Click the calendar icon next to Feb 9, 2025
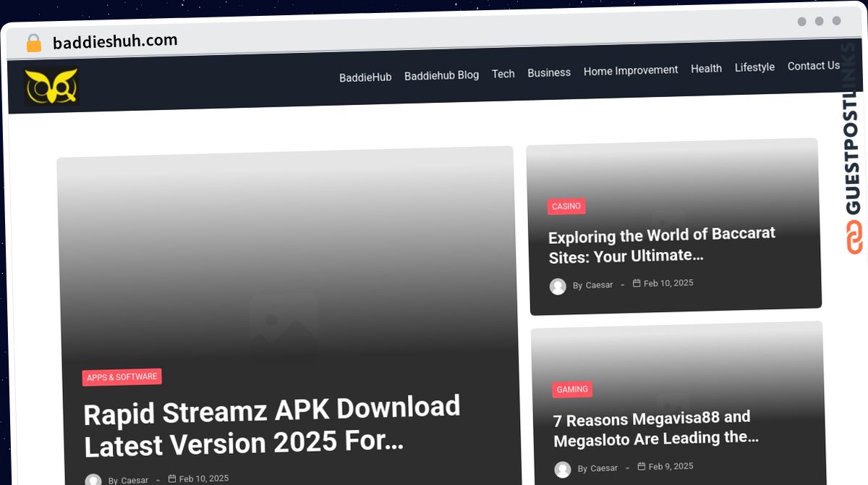Image resolution: width=868 pixels, height=485 pixels. coord(642,466)
